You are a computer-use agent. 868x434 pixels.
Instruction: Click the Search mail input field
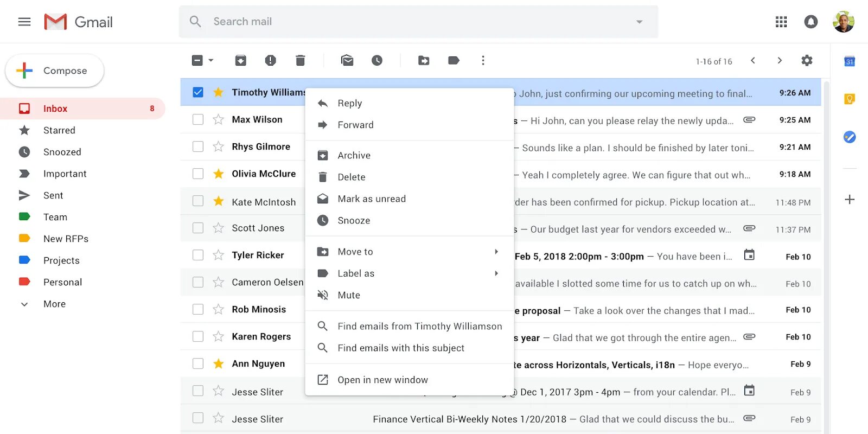tap(418, 22)
